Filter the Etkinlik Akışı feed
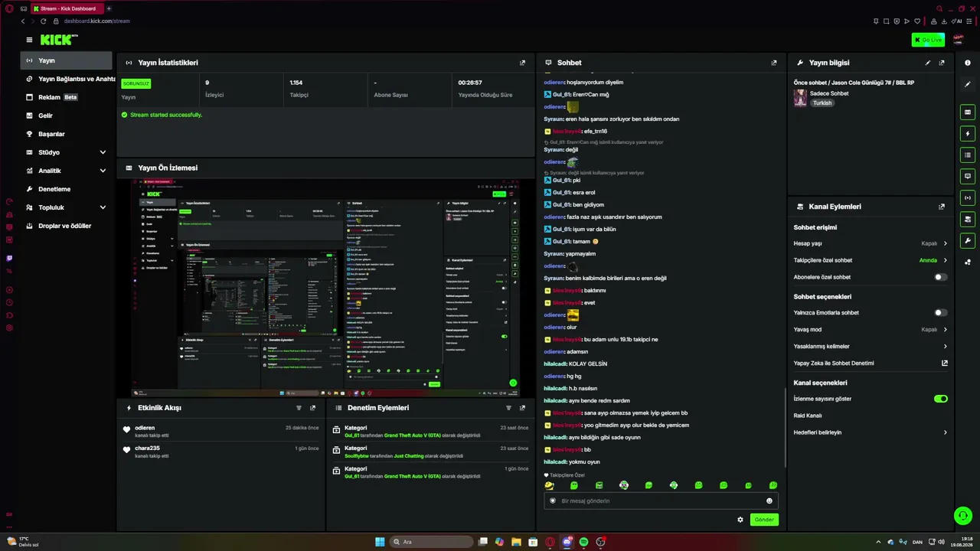 (x=299, y=408)
